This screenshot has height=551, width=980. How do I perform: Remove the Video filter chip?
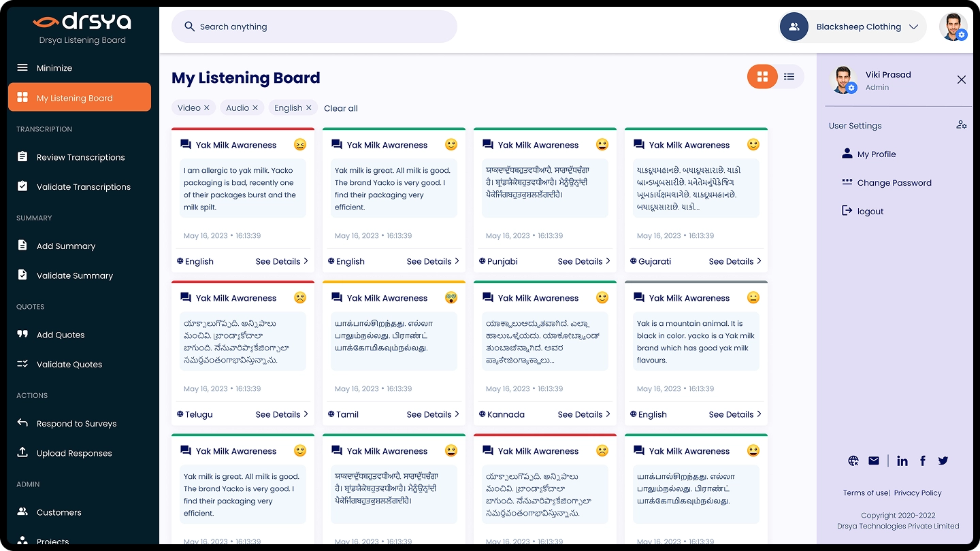click(208, 107)
